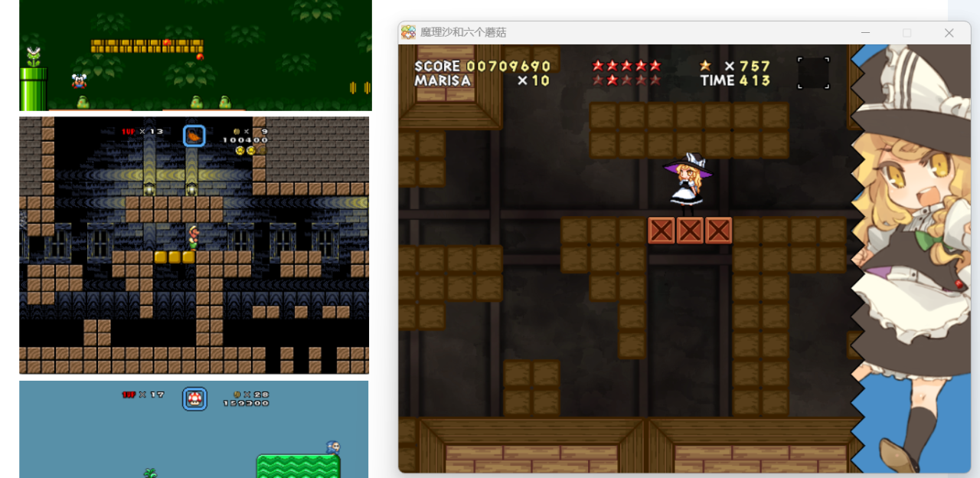
Task: Open the castle level screenshot thumbnail
Action: (x=194, y=245)
